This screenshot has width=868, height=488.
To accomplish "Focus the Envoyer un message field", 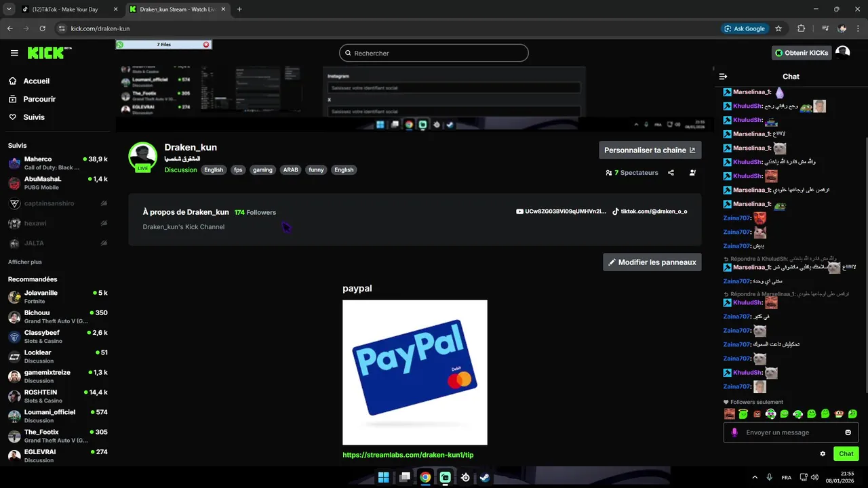I will (x=791, y=432).
